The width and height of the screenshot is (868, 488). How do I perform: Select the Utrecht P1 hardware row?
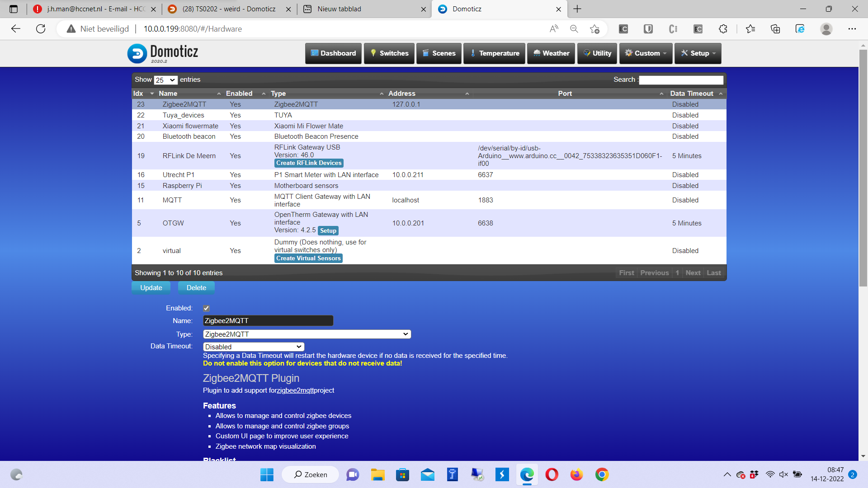(429, 175)
